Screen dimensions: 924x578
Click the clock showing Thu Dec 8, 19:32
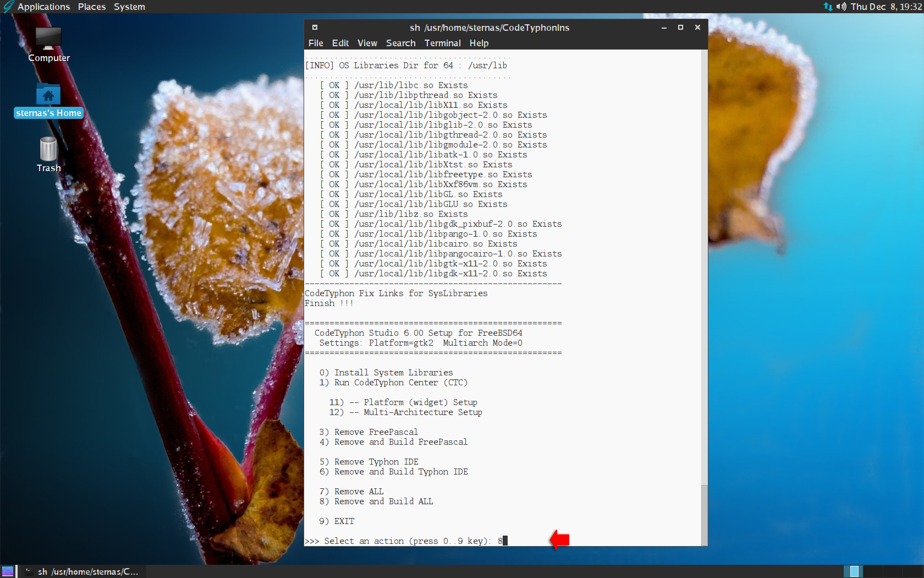[x=886, y=7]
